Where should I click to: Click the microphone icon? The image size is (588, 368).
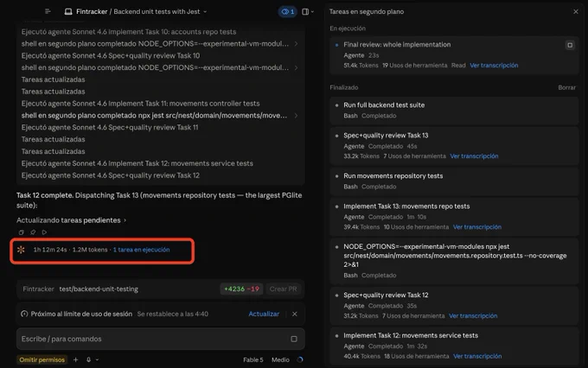click(88, 359)
